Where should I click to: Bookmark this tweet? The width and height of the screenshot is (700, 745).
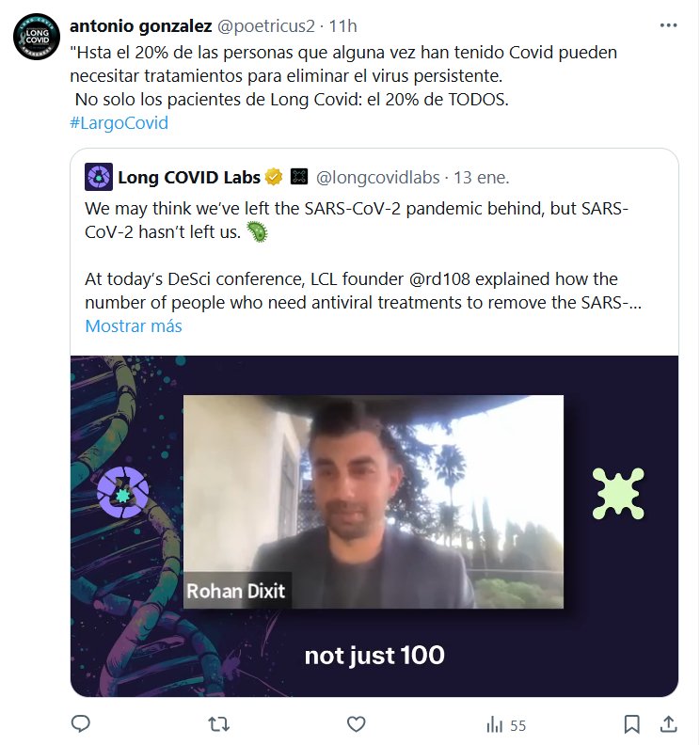tap(632, 724)
